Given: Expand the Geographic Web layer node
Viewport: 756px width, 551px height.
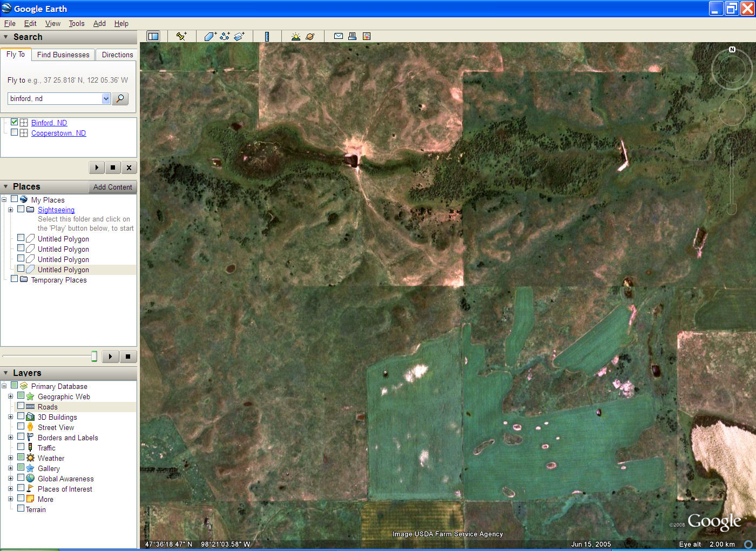Looking at the screenshot, I should 10,396.
